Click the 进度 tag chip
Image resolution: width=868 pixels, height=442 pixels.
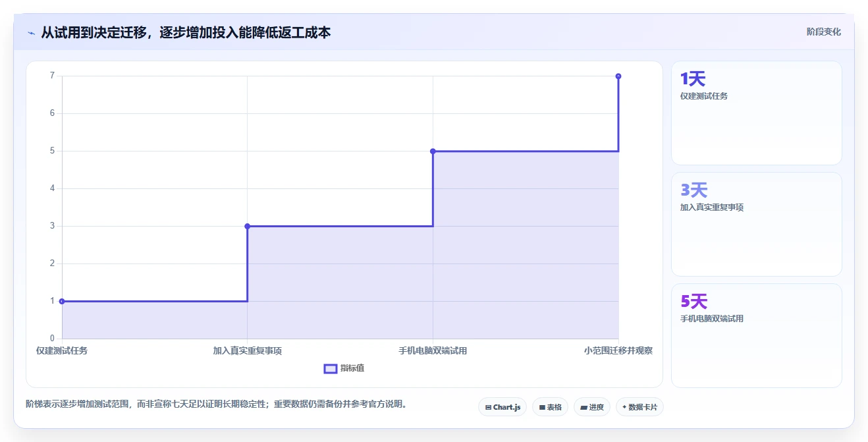pos(592,407)
